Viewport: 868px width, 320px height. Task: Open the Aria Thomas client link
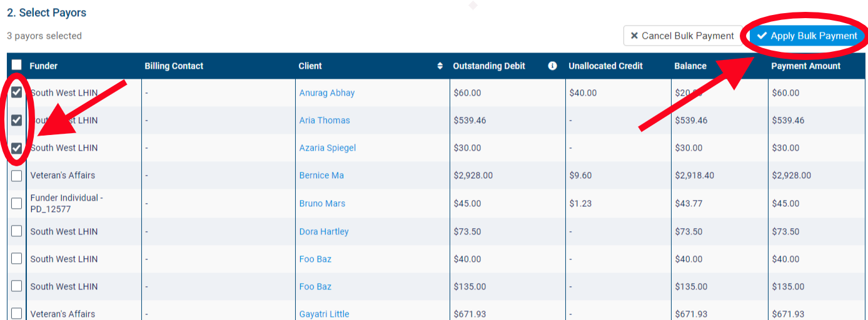click(x=324, y=120)
